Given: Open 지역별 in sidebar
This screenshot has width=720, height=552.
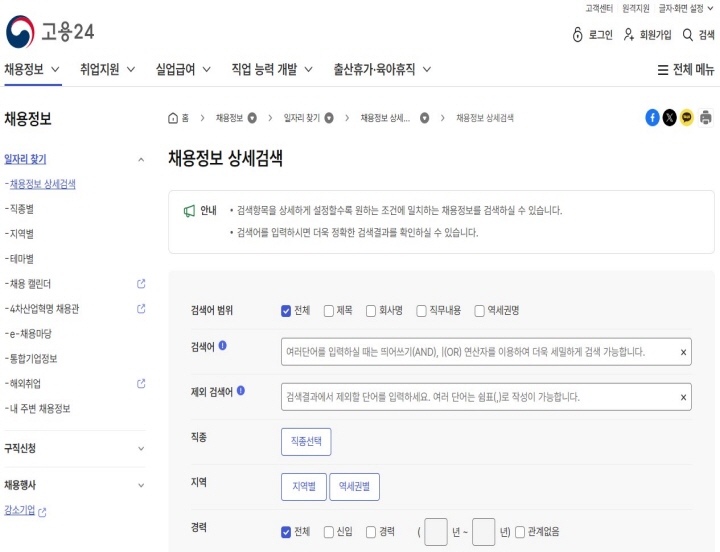Looking at the screenshot, I should [x=22, y=234].
